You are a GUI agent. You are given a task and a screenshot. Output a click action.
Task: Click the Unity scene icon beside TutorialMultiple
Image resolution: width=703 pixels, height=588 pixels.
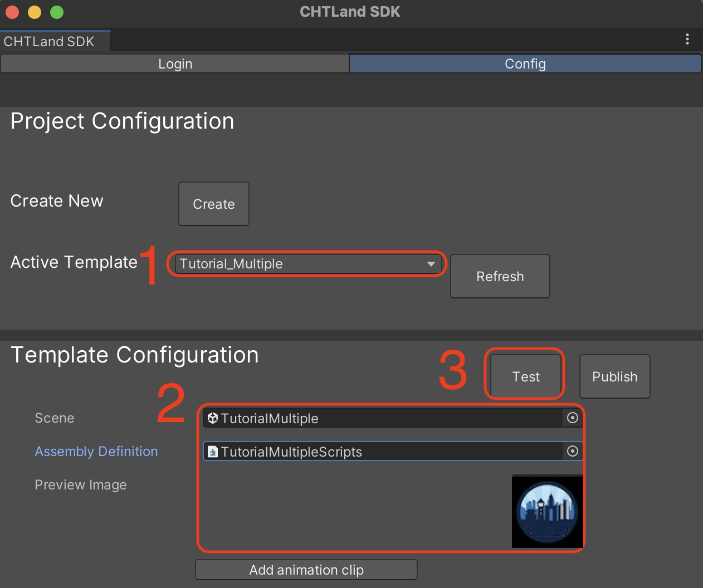pyautogui.click(x=212, y=418)
